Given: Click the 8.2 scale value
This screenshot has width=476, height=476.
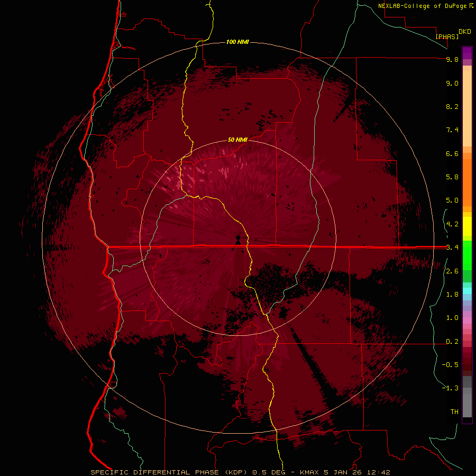Looking at the screenshot, I should (x=452, y=106).
